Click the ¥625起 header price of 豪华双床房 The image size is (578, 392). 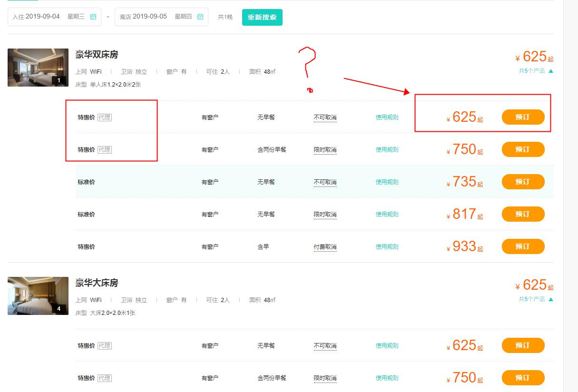(534, 57)
